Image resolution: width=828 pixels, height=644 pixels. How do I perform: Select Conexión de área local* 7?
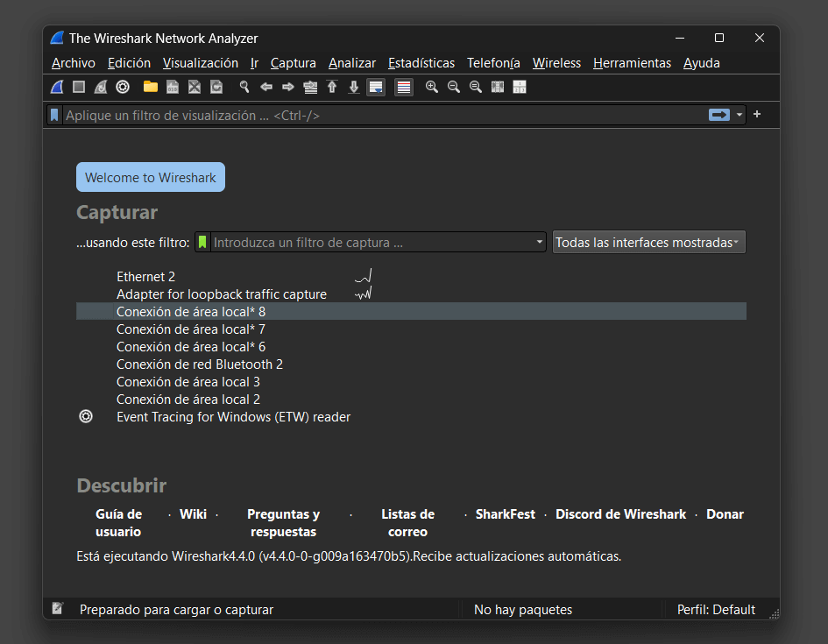click(x=411, y=329)
